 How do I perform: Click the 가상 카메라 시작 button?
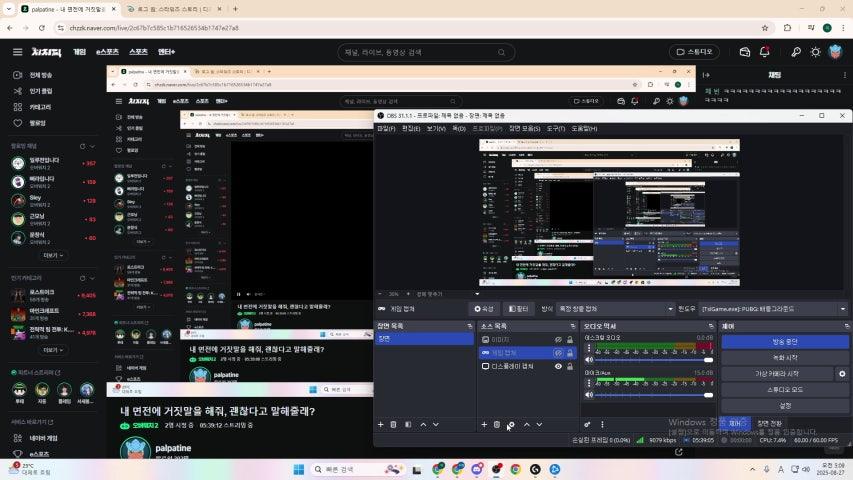coord(777,374)
